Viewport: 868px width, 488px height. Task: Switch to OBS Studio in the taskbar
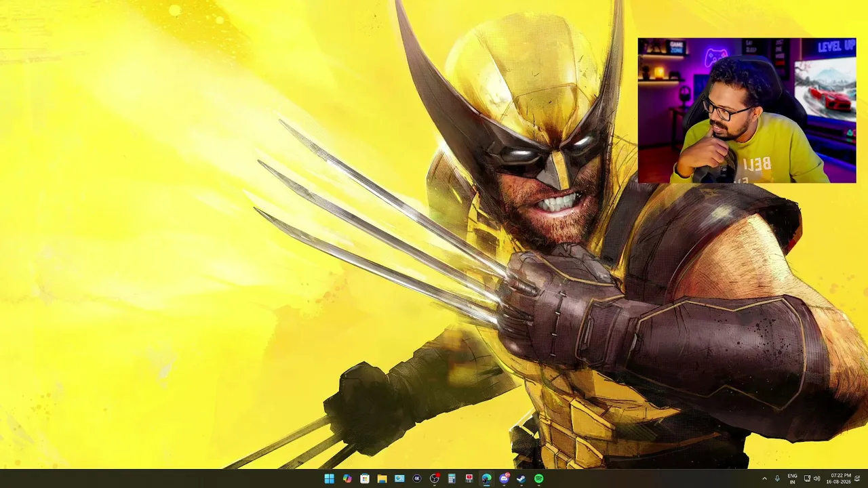click(435, 479)
